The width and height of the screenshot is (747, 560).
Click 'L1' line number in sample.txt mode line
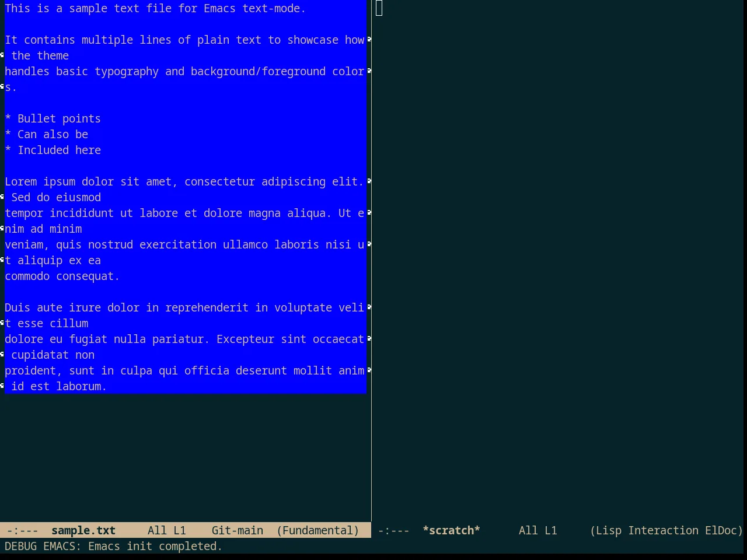click(x=180, y=530)
